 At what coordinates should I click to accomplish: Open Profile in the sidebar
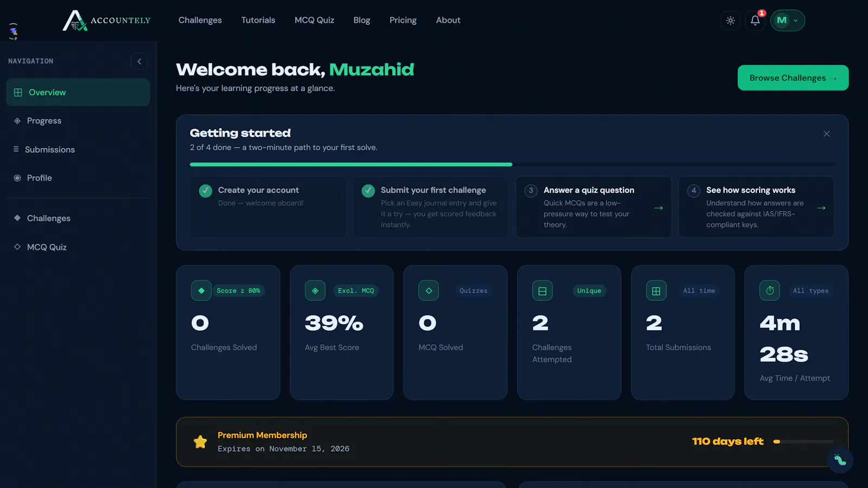[x=78, y=178]
